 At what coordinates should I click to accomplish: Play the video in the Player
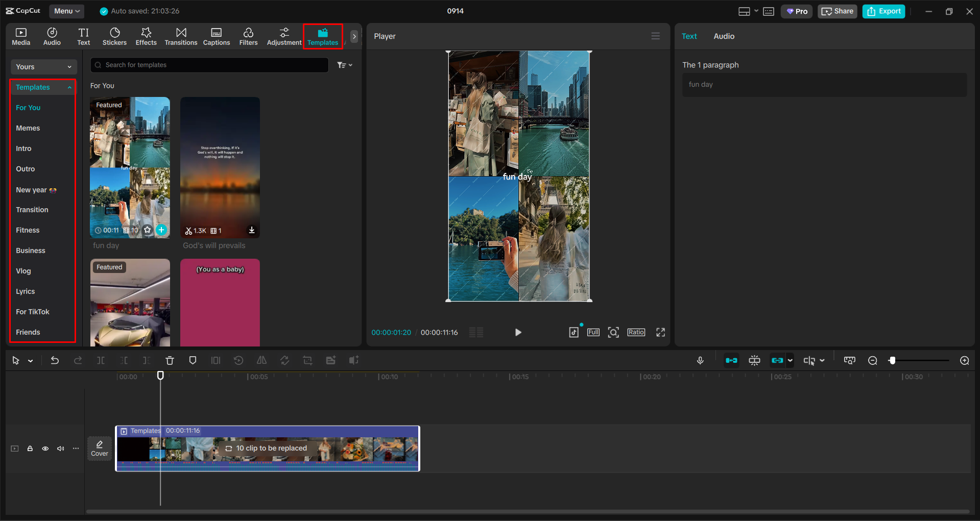[518, 332]
